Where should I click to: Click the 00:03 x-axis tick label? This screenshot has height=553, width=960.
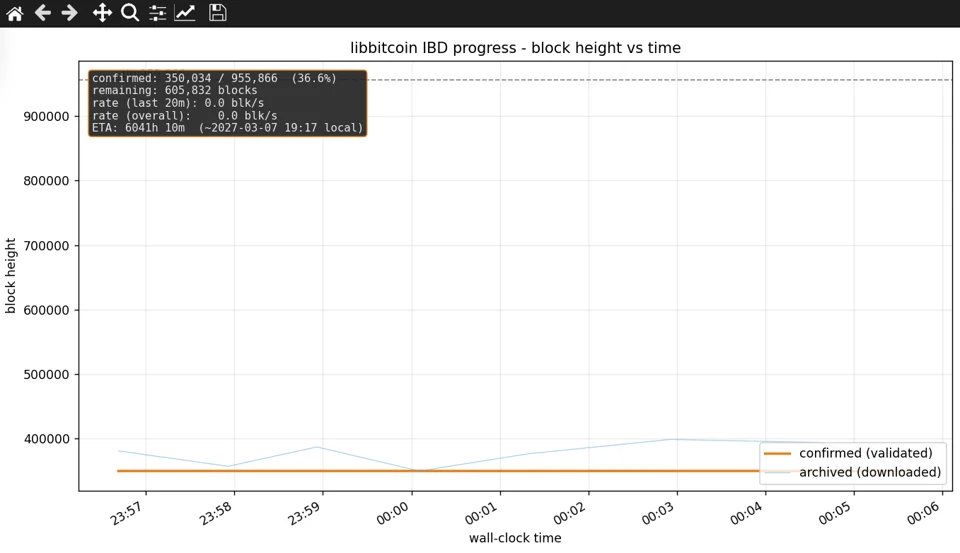(x=658, y=513)
